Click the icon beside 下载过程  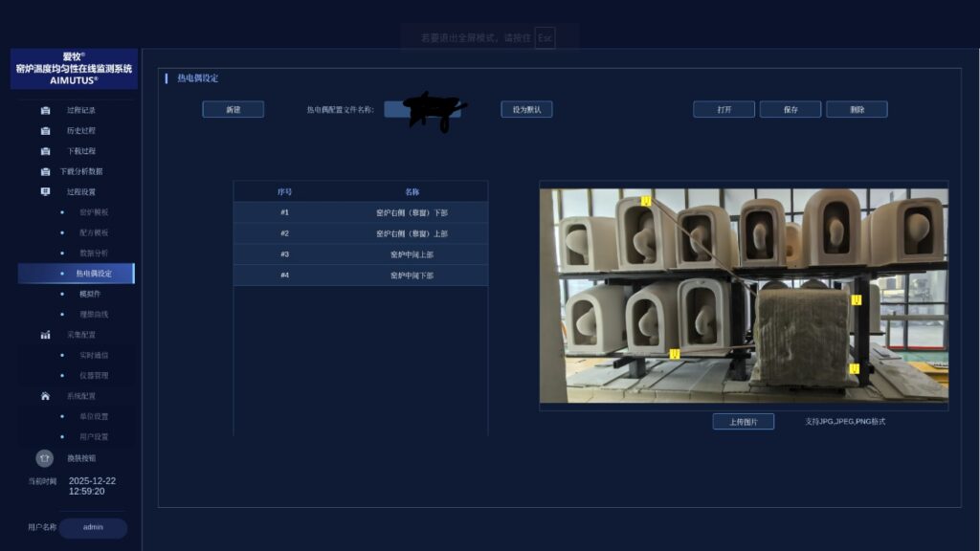point(45,151)
